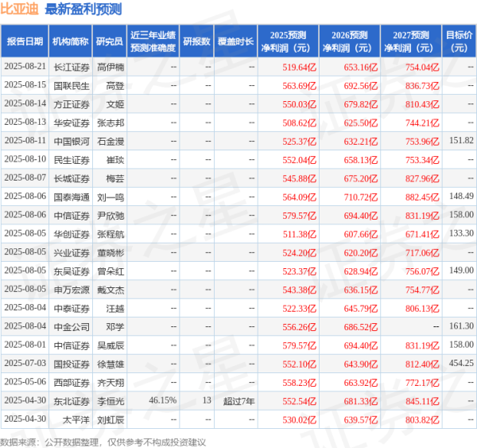Click the 数据来源 disclaimer text
The width and height of the screenshot is (477, 448).
103,442
